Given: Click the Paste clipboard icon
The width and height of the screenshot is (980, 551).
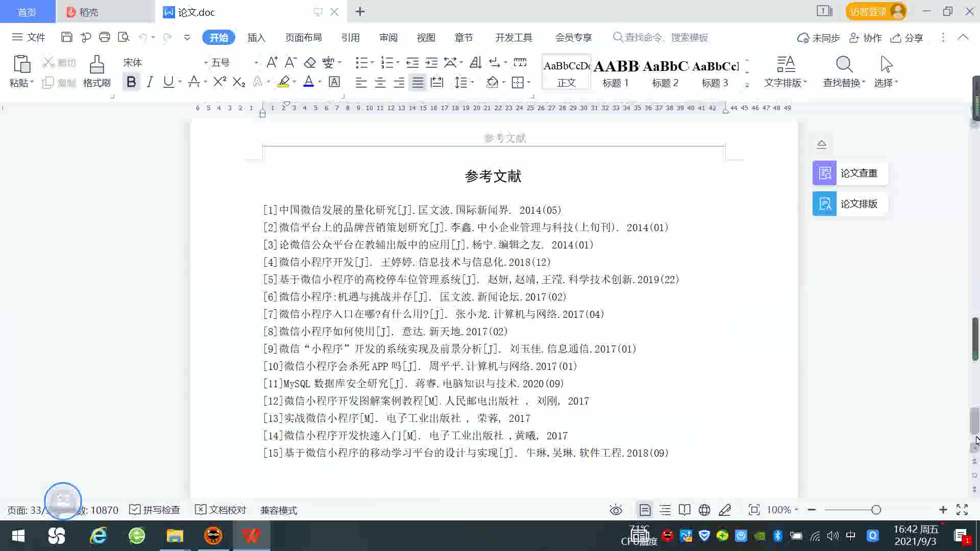Looking at the screenshot, I should pos(21,65).
